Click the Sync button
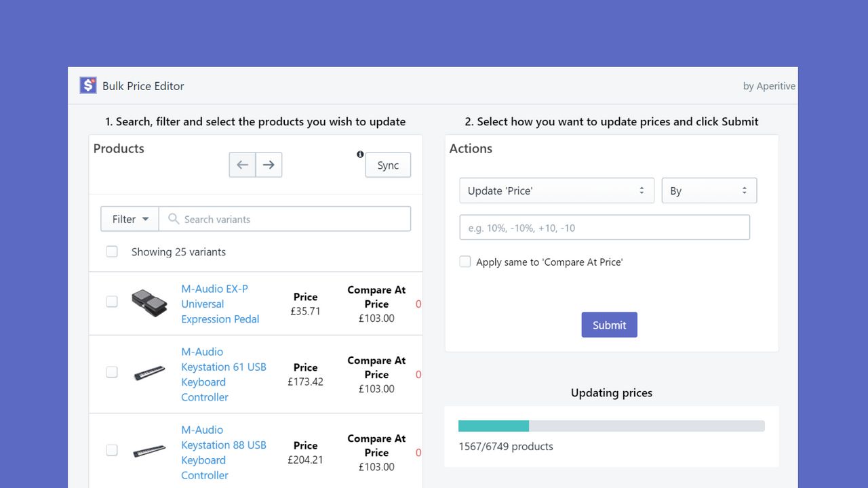Screen dimensions: 868x488 pyautogui.click(x=388, y=165)
